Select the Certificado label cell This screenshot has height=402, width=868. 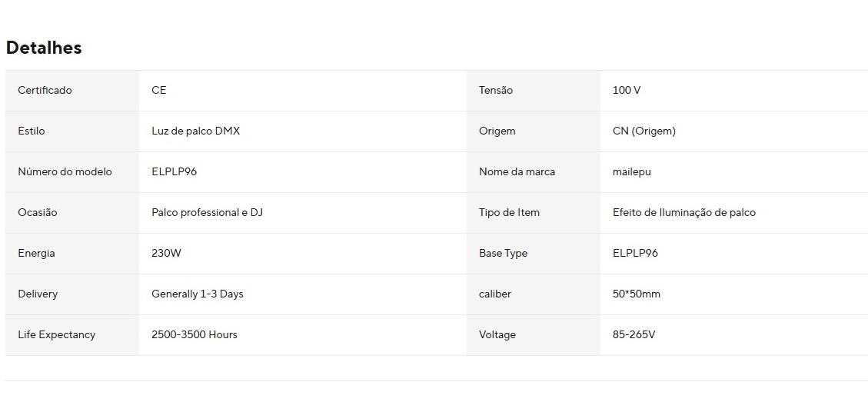(45, 90)
